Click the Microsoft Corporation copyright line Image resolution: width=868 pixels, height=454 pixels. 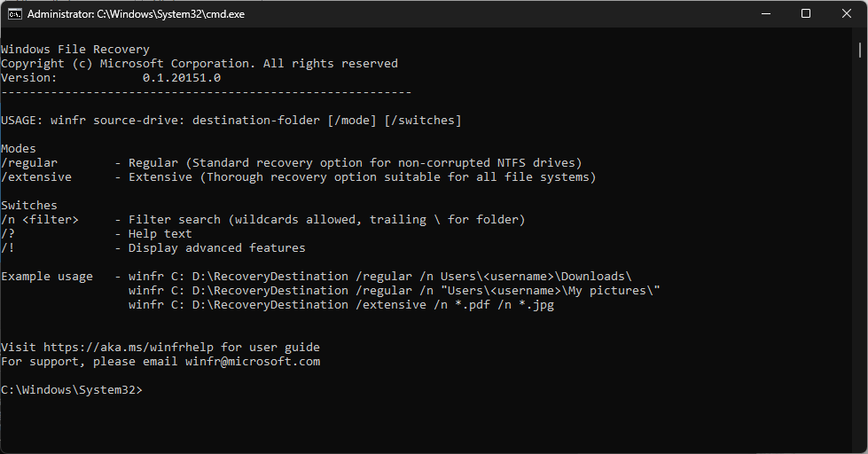coord(199,64)
